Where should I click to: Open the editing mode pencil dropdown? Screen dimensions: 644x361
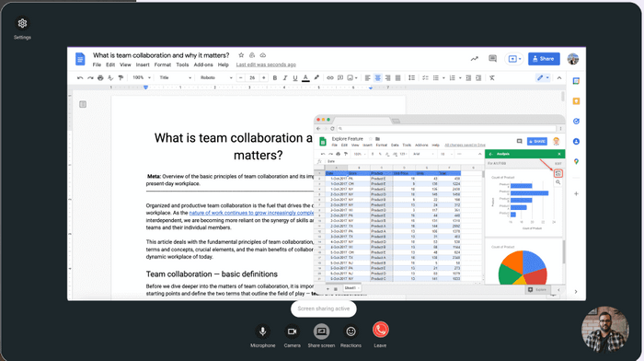pyautogui.click(x=543, y=77)
